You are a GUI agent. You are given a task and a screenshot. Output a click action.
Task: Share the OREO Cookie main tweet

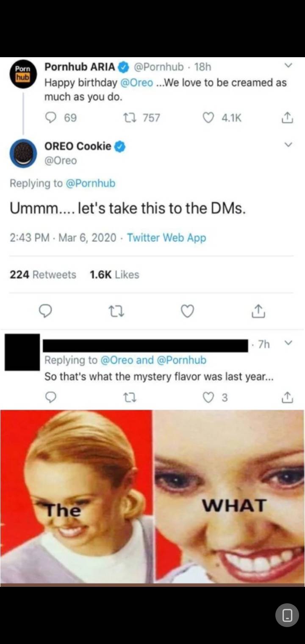pyautogui.click(x=259, y=312)
